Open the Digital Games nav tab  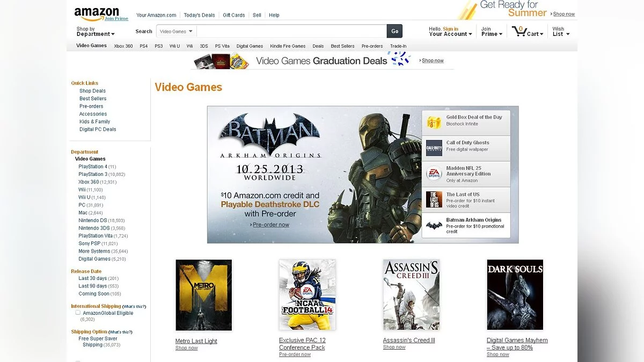(250, 46)
